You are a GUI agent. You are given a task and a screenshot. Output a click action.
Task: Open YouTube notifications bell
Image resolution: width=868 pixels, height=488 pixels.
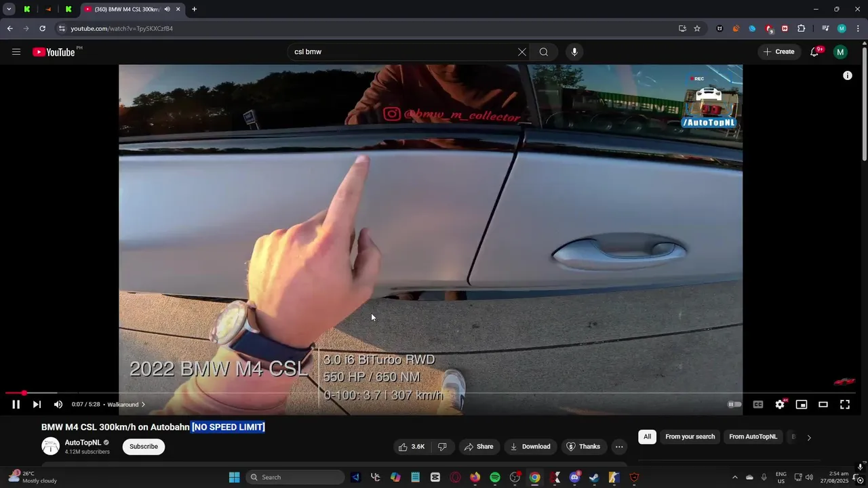click(x=815, y=52)
